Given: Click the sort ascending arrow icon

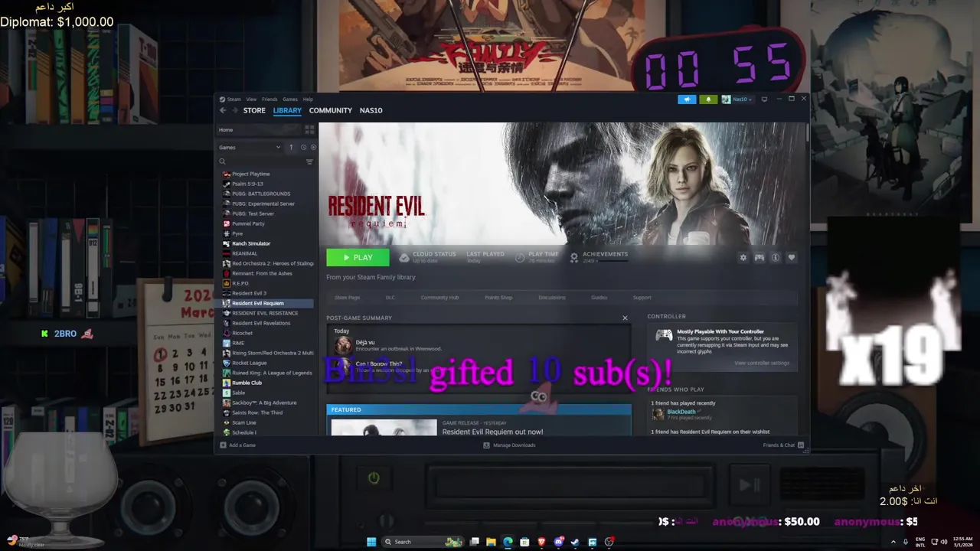Looking at the screenshot, I should tap(291, 147).
